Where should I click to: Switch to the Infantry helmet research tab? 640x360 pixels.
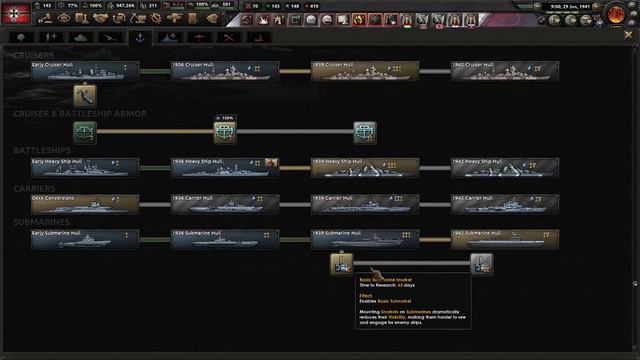(x=21, y=38)
